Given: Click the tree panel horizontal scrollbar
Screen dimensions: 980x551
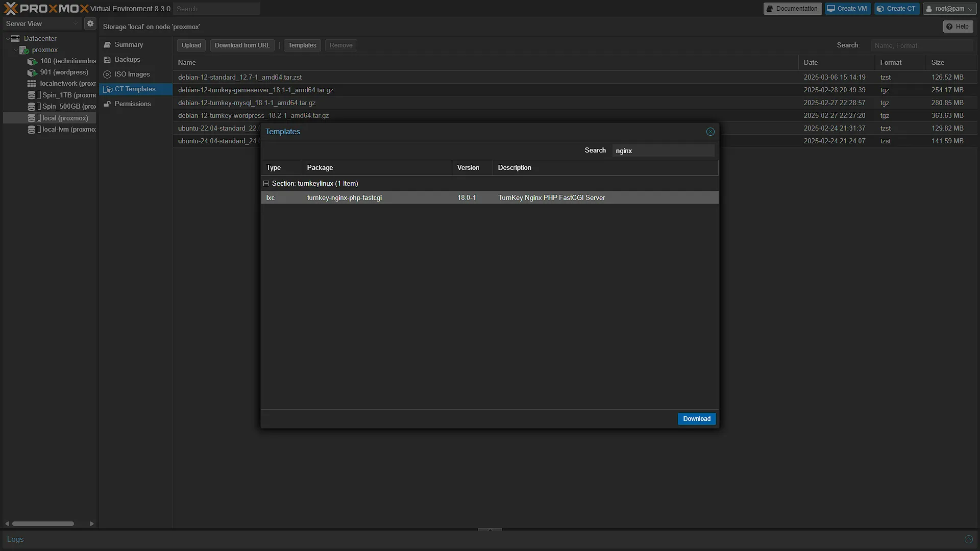Looking at the screenshot, I should click(43, 523).
